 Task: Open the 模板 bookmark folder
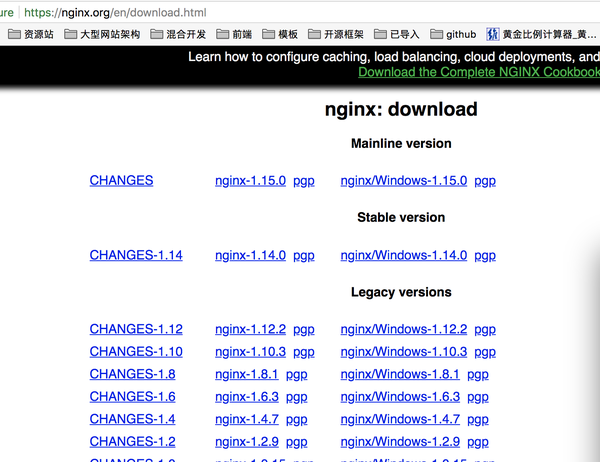pyautogui.click(x=280, y=34)
